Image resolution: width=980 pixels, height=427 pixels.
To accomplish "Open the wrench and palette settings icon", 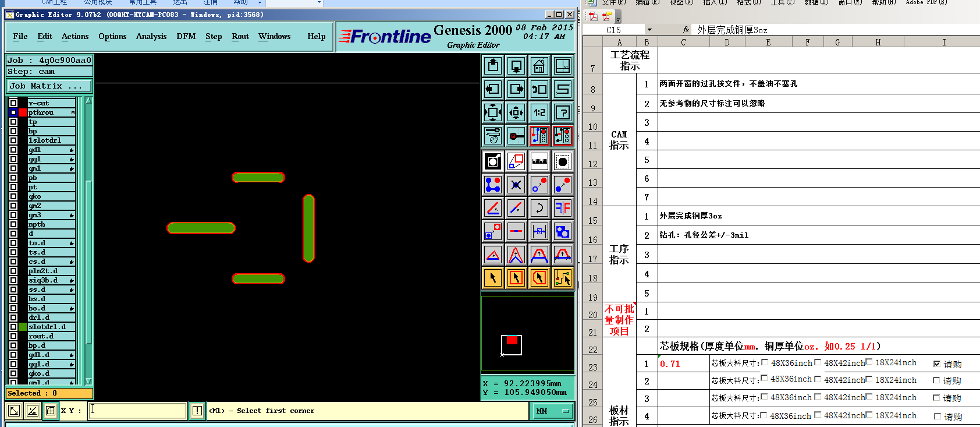I will click(493, 136).
